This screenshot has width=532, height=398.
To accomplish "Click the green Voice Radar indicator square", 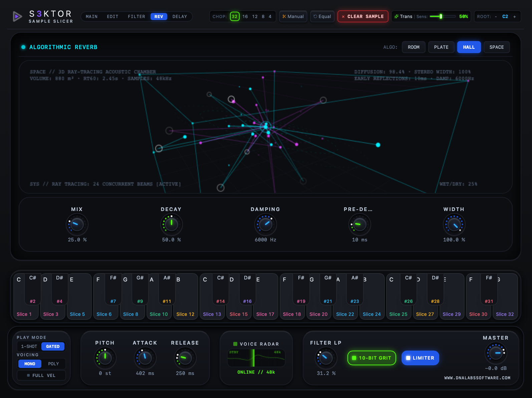I will click(235, 344).
